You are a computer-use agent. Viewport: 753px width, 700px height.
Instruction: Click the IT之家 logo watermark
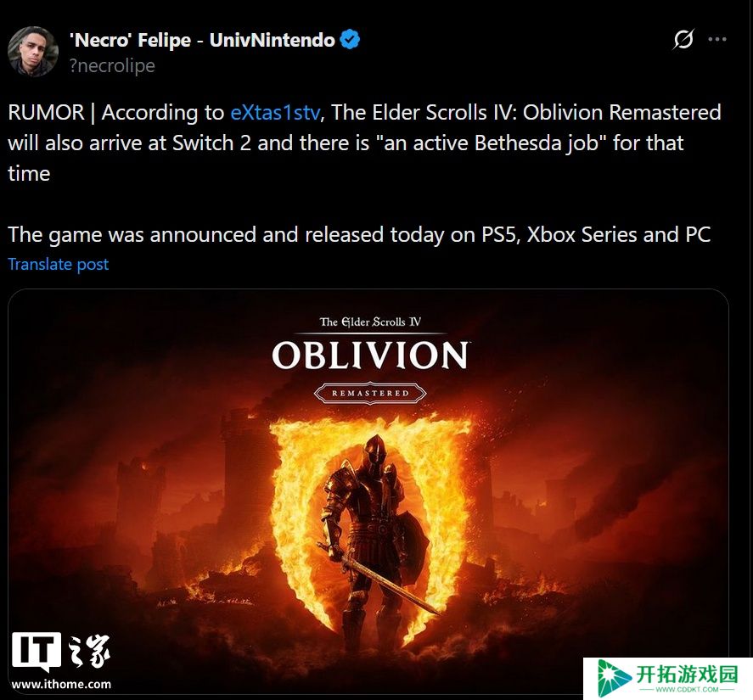(x=61, y=652)
